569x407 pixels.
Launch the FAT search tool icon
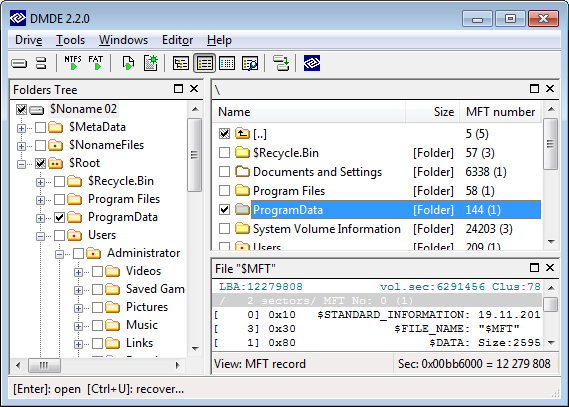[96, 63]
